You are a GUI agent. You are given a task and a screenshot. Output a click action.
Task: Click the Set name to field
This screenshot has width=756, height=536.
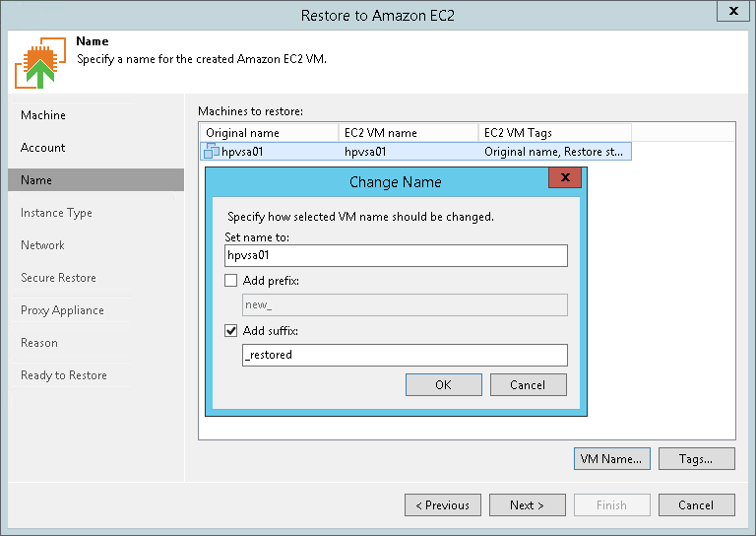tap(396, 255)
